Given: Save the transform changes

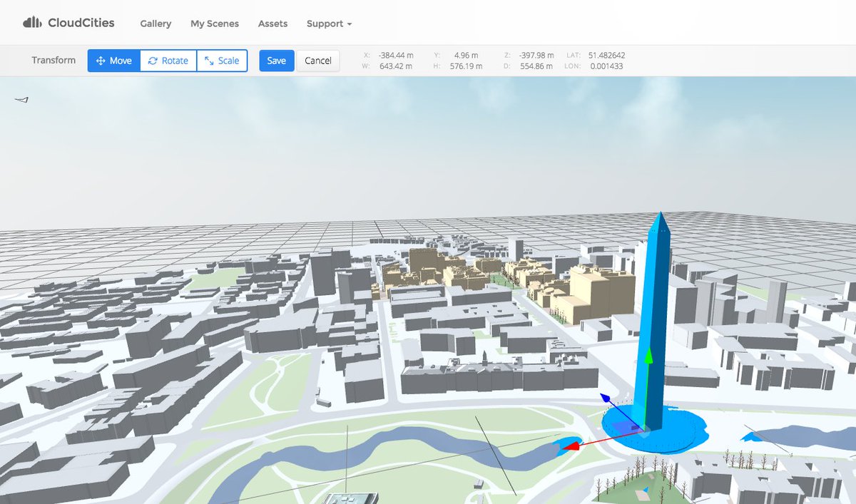Looking at the screenshot, I should pyautogui.click(x=276, y=61).
